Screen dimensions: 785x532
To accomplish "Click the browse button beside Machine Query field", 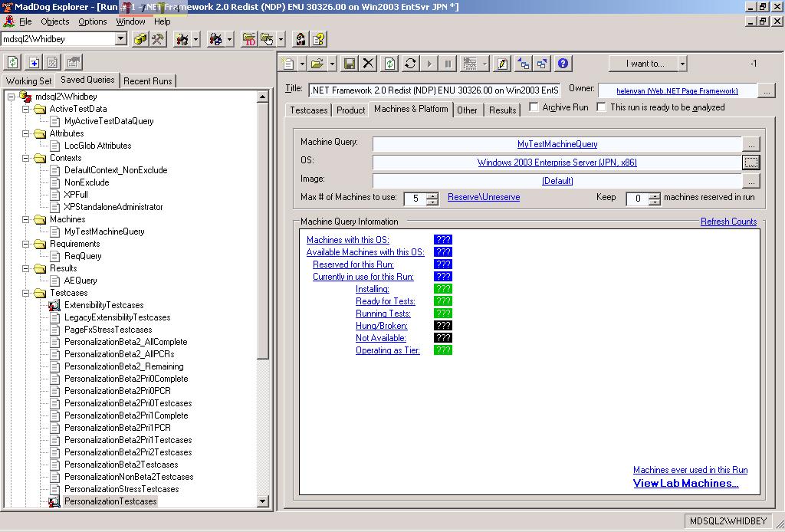I will coord(751,144).
